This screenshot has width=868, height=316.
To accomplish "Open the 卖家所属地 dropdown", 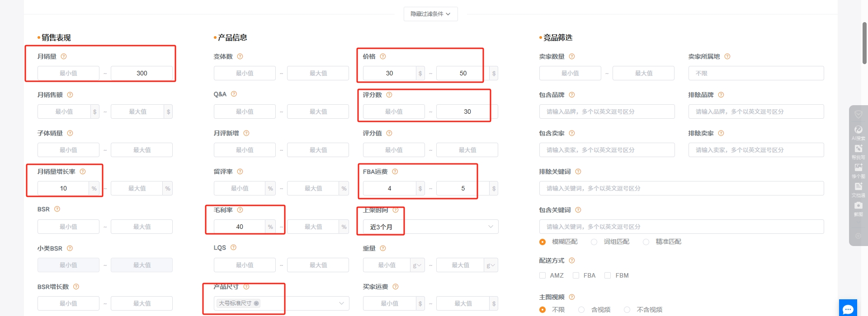I will [756, 73].
